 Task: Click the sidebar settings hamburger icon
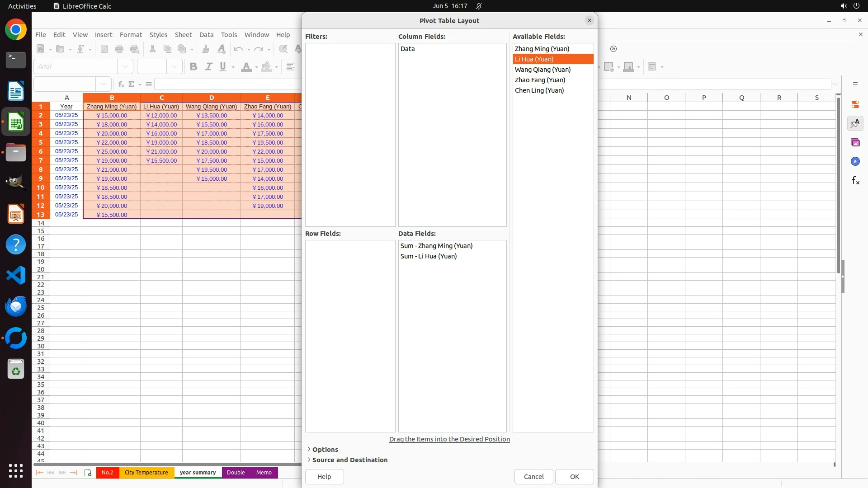855,84
